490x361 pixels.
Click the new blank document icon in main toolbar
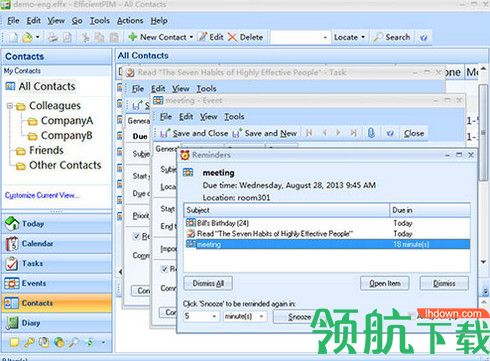click(x=13, y=37)
